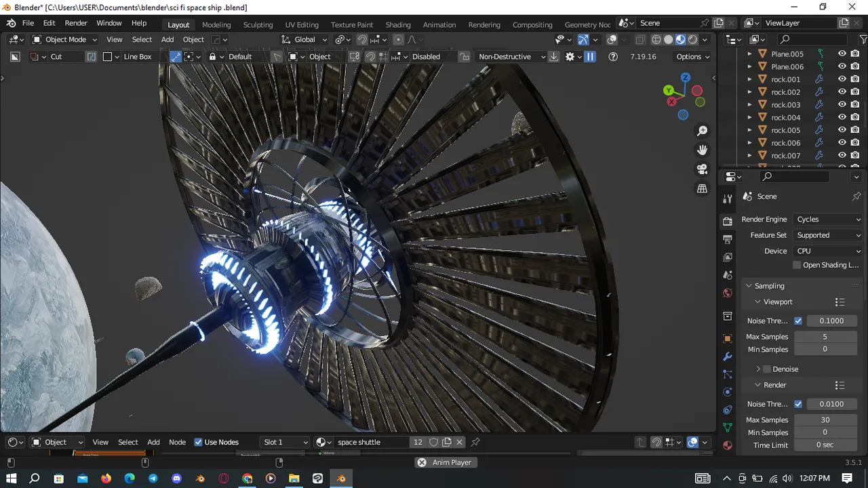Click the pause icon in tool header
This screenshot has width=868, height=488.
(x=590, y=56)
